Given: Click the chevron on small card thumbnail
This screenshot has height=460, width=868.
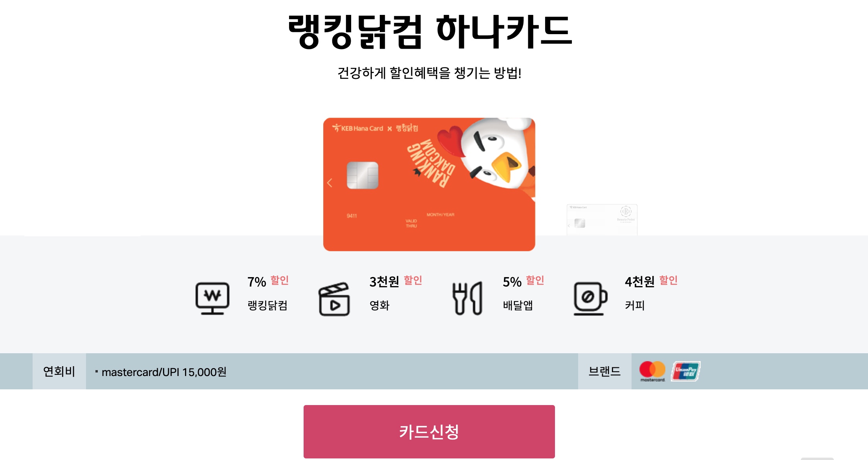Looking at the screenshot, I should click(569, 226).
